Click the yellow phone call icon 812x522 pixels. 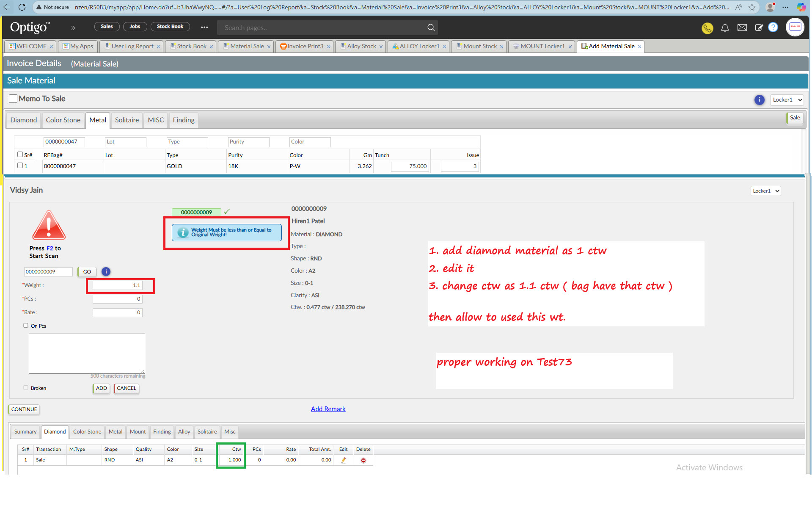click(x=707, y=28)
